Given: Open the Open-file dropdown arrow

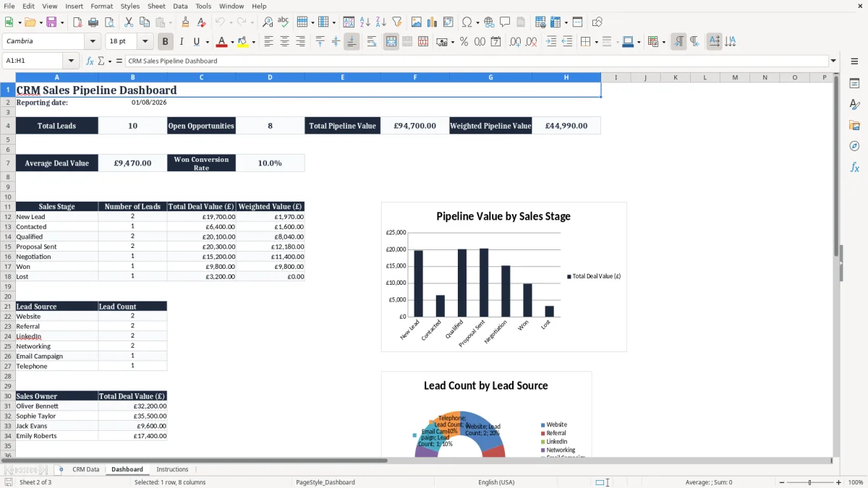Looking at the screenshot, I should (x=41, y=22).
